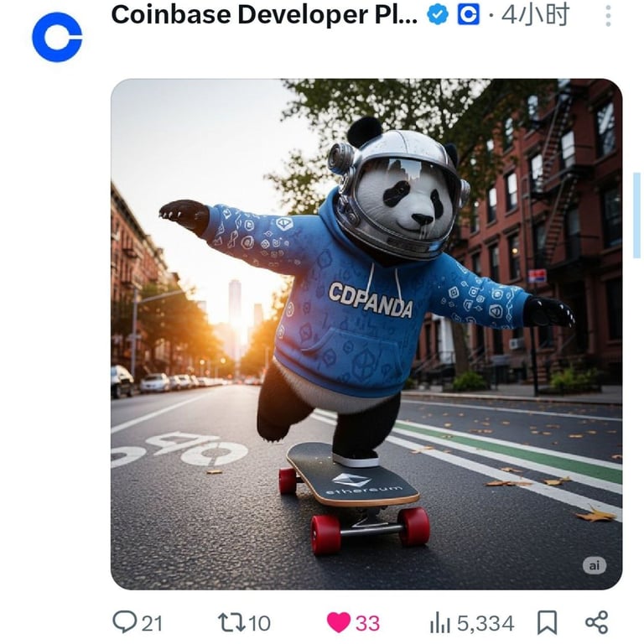Screen dimensions: 644x644
Task: Click the 5,334 view count
Action: click(x=486, y=623)
